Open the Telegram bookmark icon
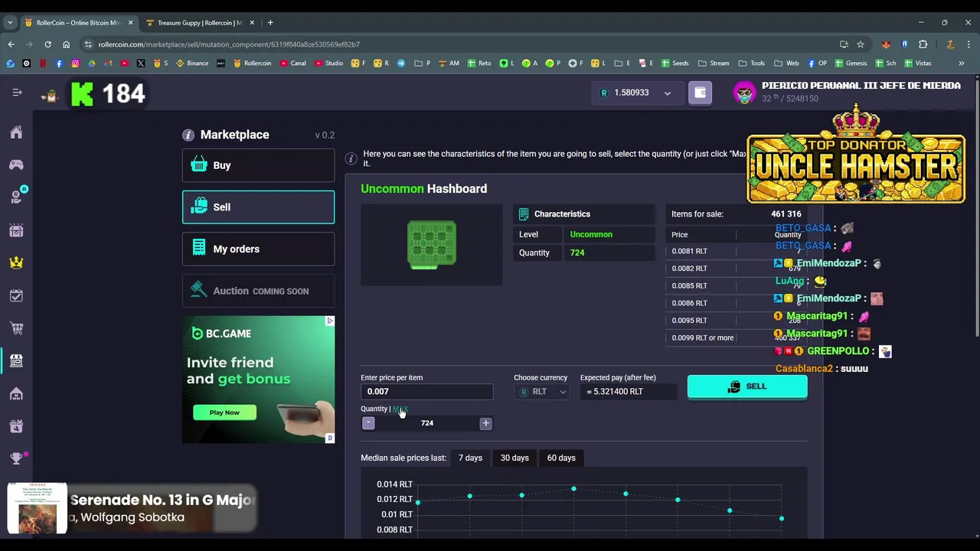 (401, 64)
